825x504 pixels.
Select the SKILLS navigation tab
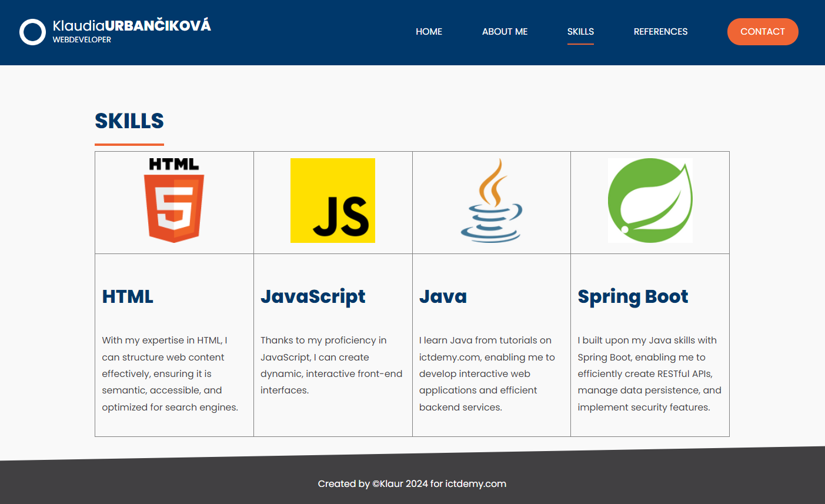[x=580, y=32]
